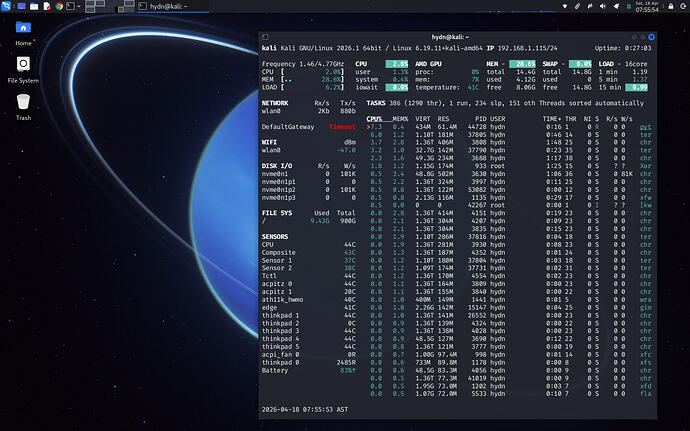Screen dimensions: 690x431
Task: Open the text editor panel launcher
Action: click(47, 6)
